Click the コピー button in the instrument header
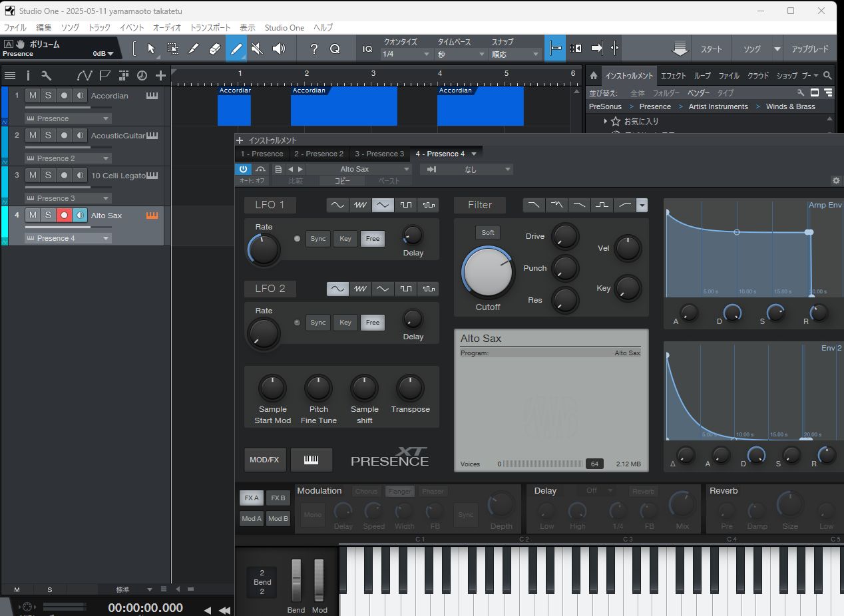 342,180
